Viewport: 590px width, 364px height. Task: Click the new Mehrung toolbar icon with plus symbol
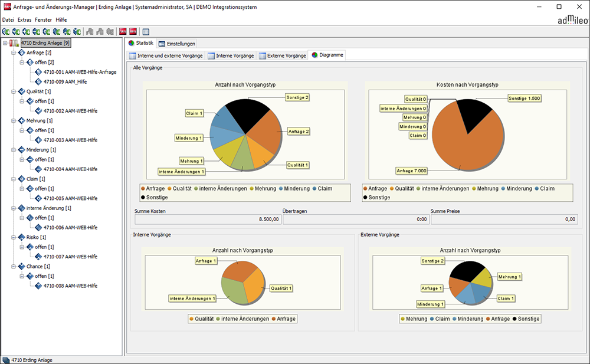coord(27,32)
